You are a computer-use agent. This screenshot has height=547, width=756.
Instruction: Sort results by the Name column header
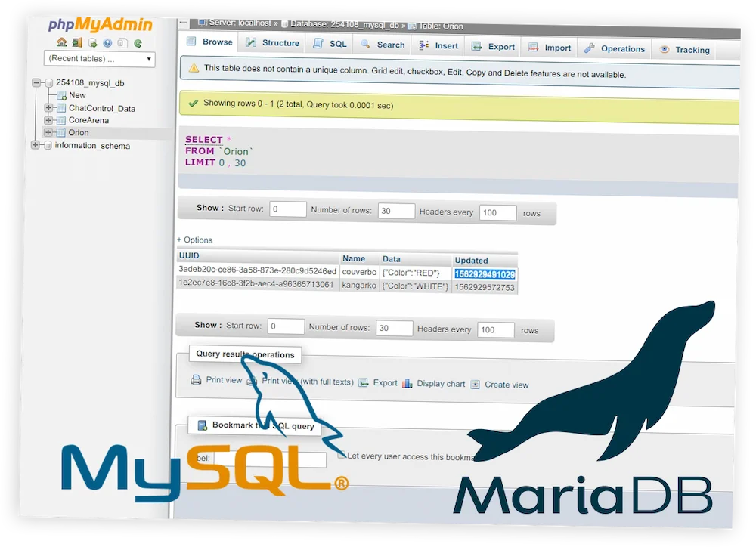353,258
